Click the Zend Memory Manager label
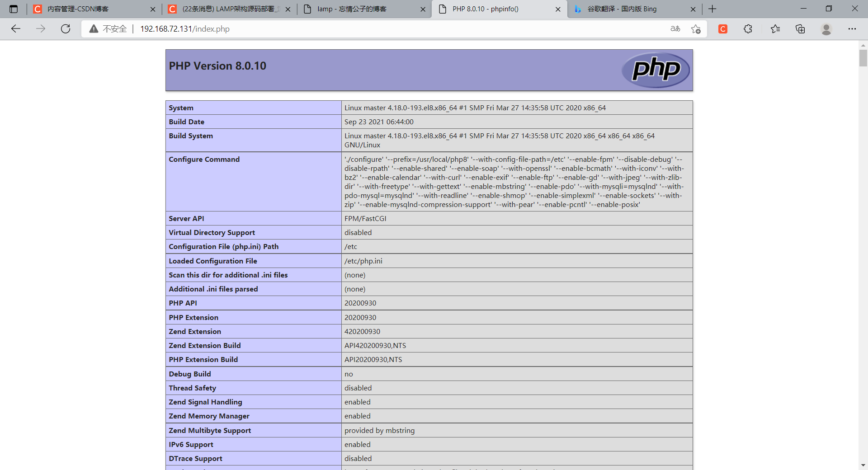The width and height of the screenshot is (868, 470). (209, 416)
